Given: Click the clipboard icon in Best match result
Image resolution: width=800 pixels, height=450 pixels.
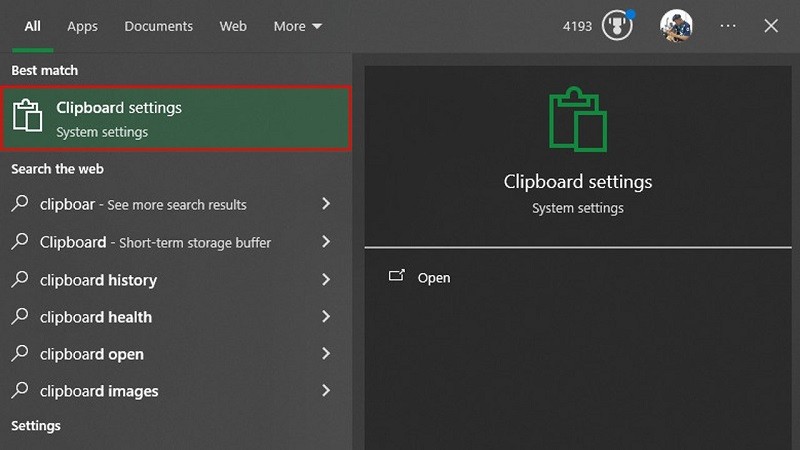Looking at the screenshot, I should [x=27, y=118].
